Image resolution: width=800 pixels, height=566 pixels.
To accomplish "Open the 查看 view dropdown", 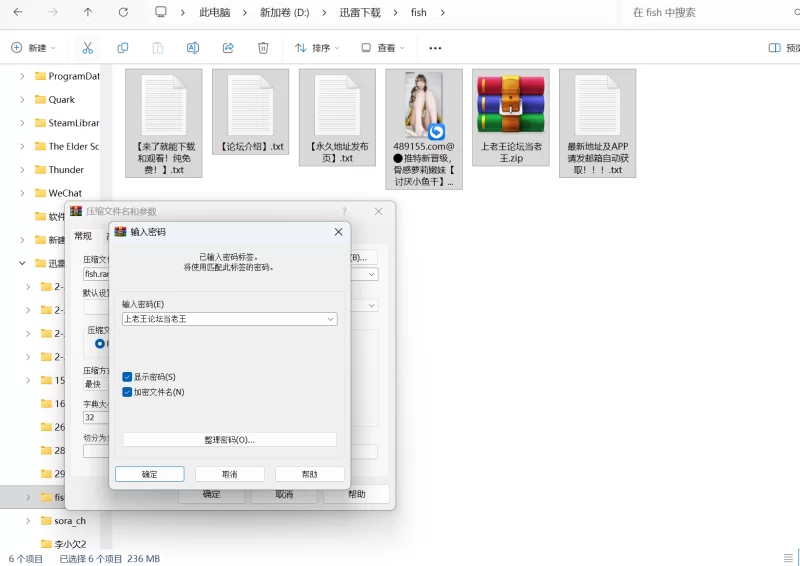I will (384, 48).
